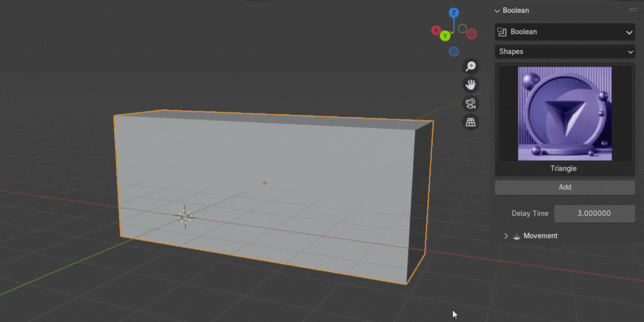This screenshot has height=322, width=644.
Task: Toggle camera view with the camera icon
Action: (x=471, y=104)
